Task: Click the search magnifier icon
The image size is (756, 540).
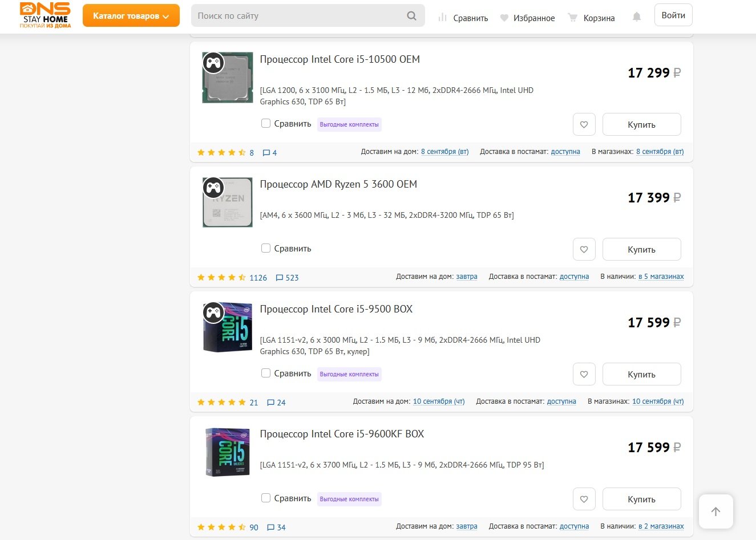Action: [411, 16]
